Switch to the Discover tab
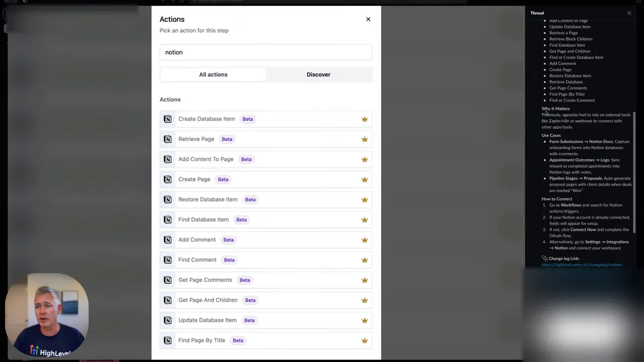 (x=318, y=74)
